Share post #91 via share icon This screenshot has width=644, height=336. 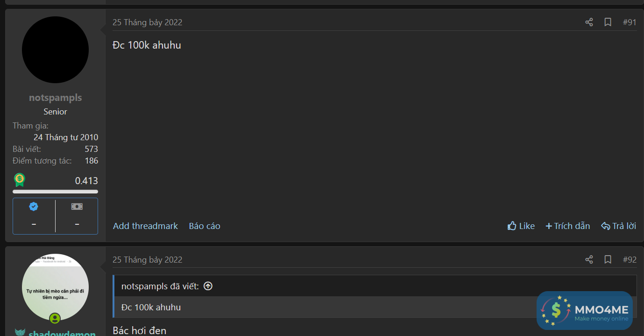point(589,22)
